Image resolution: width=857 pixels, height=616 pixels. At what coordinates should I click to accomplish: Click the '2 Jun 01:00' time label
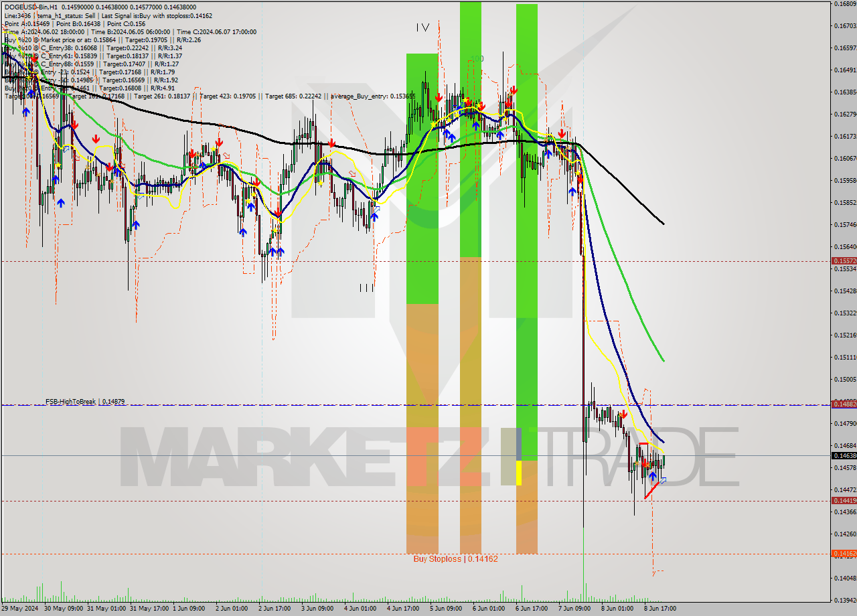(x=231, y=609)
